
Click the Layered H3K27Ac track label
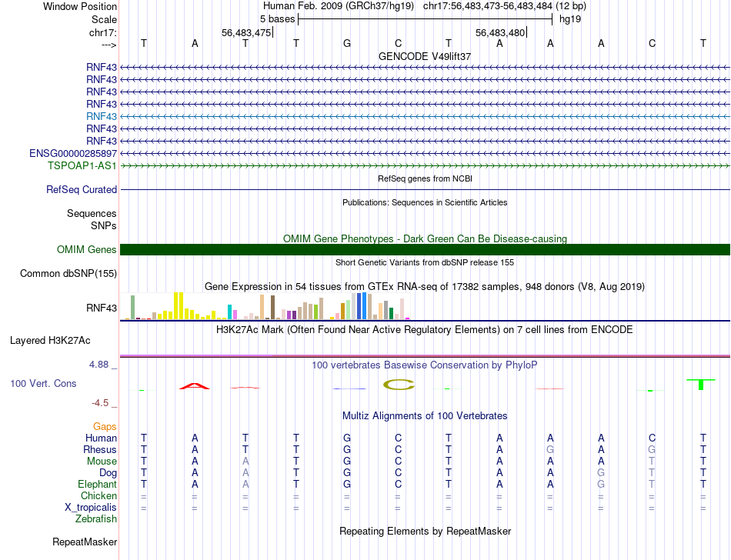50,341
